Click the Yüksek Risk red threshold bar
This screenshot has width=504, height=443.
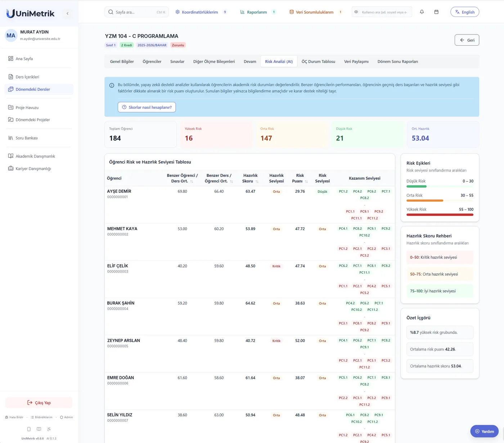(440, 215)
